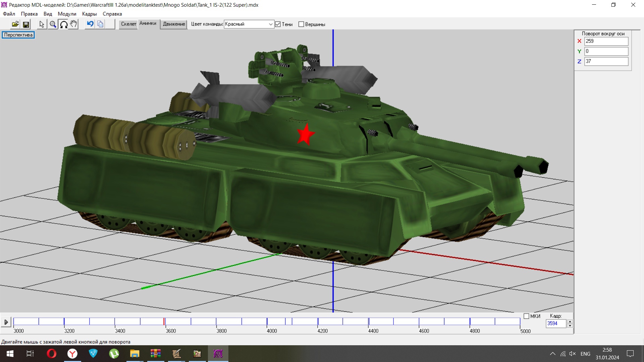
Task: Click the Скелет button
Action: tap(128, 24)
